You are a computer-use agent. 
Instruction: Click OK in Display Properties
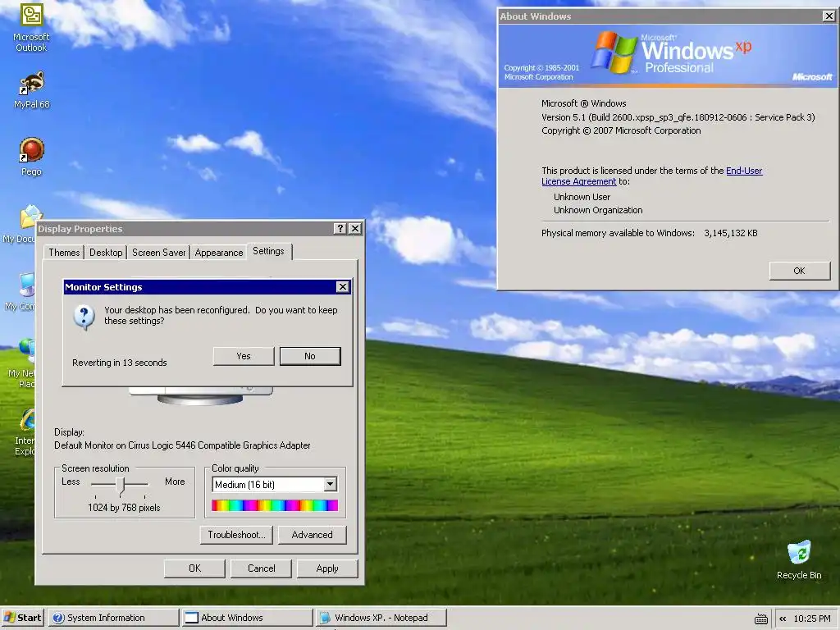pos(194,568)
